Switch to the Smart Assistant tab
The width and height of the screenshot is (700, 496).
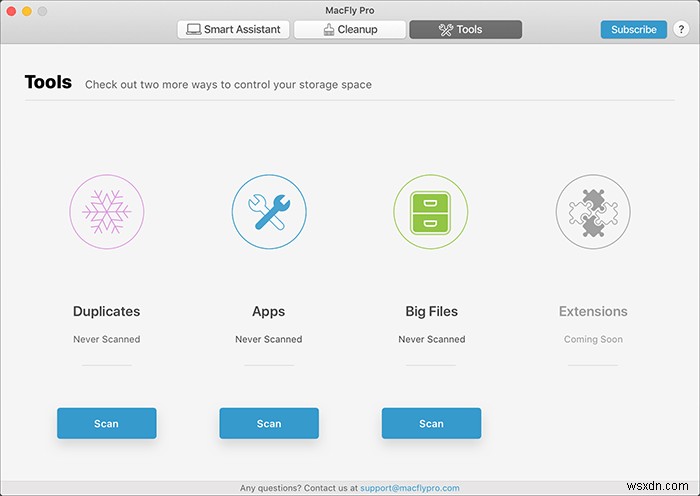pos(233,29)
